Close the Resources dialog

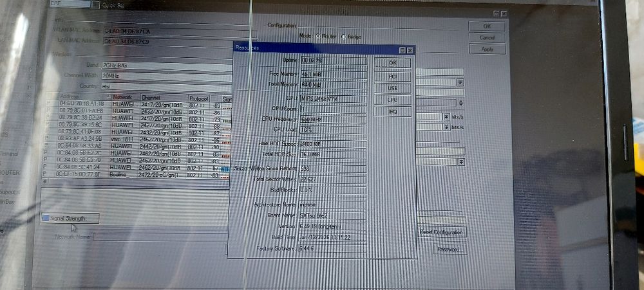(410, 50)
